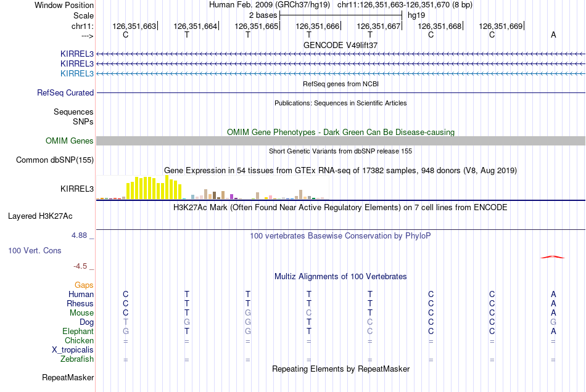Select the X_tropicalis alignment row label
The image size is (586, 392).
click(73, 350)
